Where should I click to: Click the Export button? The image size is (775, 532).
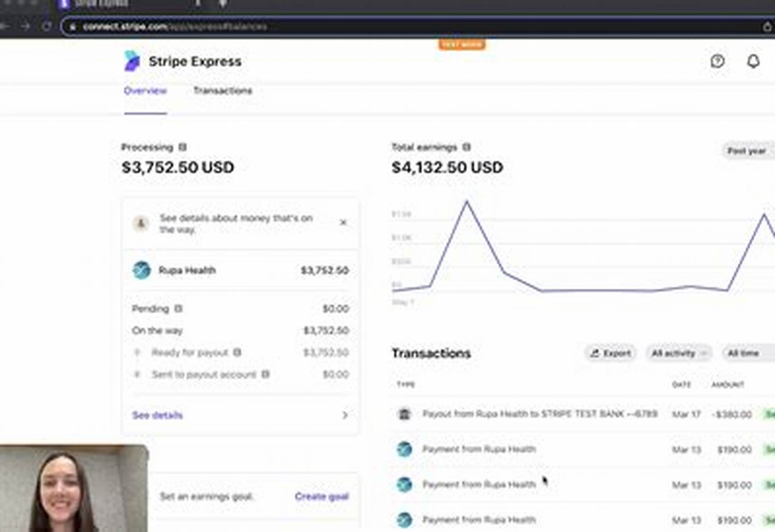click(x=610, y=353)
